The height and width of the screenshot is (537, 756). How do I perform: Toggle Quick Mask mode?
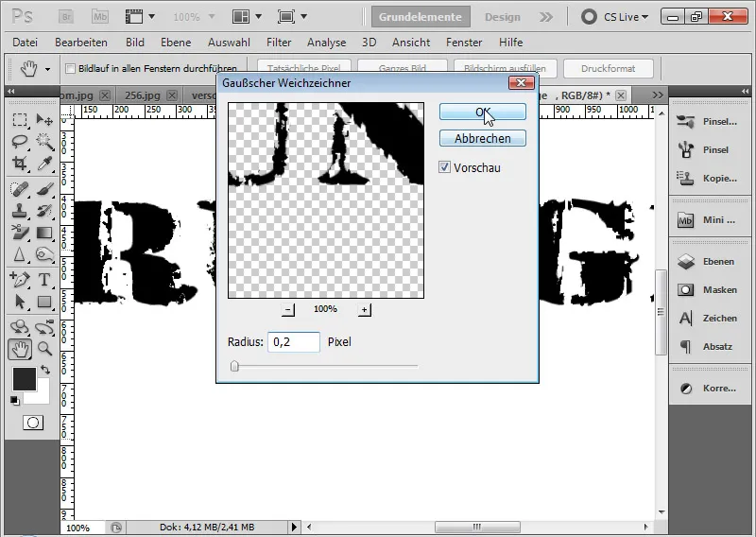(33, 423)
